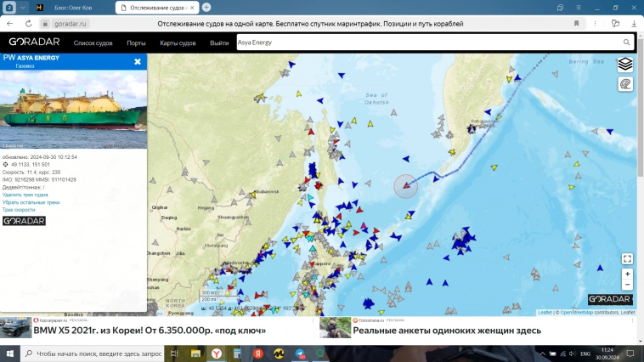Click 'Трек скорости' link

tap(19, 210)
